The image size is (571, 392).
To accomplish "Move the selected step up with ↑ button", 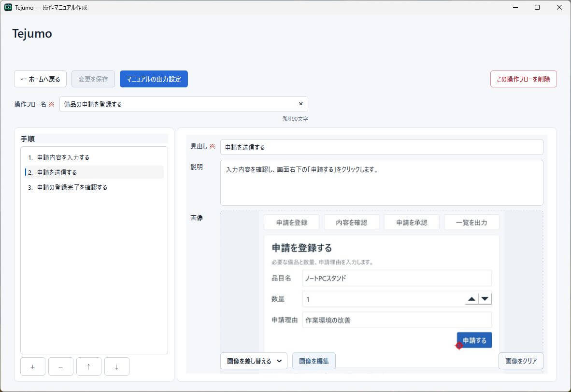I will click(89, 366).
